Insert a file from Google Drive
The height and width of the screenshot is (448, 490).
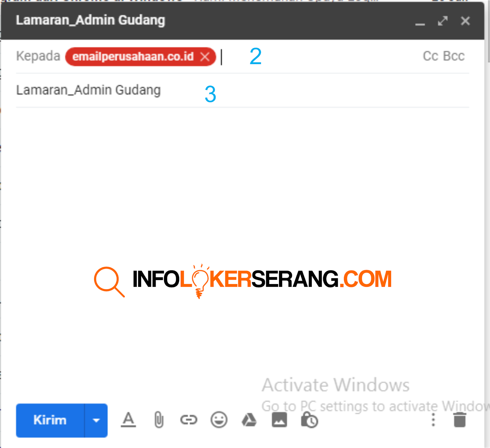point(249,420)
